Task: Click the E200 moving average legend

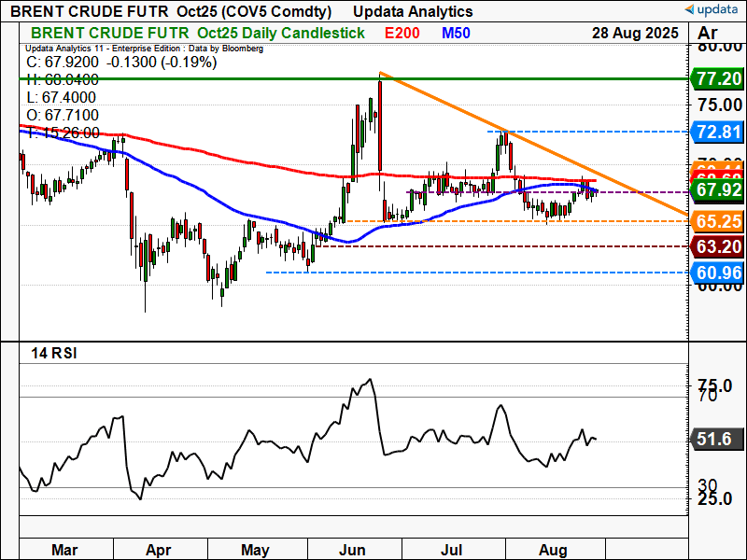Action: (x=402, y=33)
